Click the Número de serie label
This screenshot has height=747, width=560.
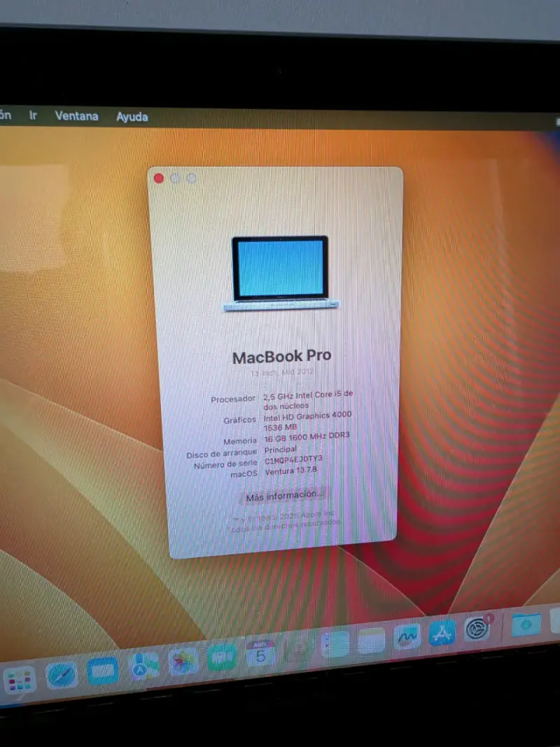(x=225, y=464)
